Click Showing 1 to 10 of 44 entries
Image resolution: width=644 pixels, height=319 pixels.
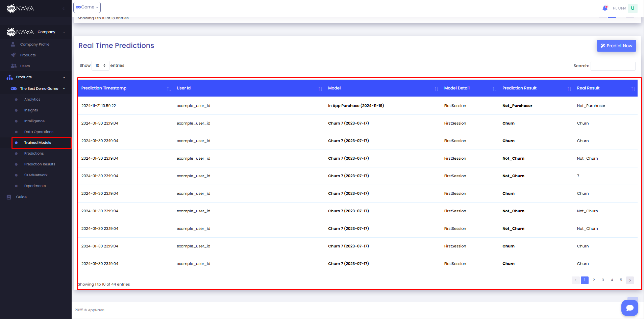[x=104, y=284]
